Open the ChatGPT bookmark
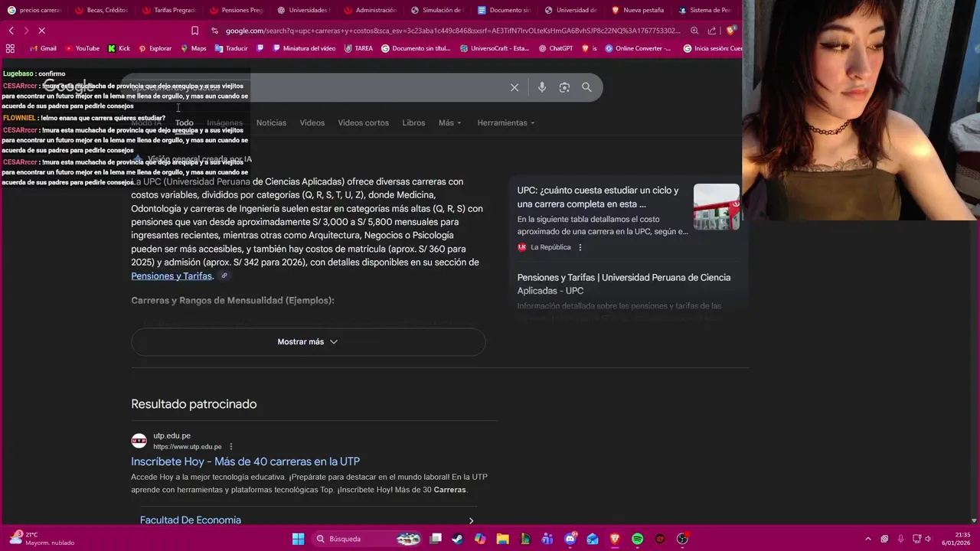The height and width of the screenshot is (551, 980). click(556, 48)
